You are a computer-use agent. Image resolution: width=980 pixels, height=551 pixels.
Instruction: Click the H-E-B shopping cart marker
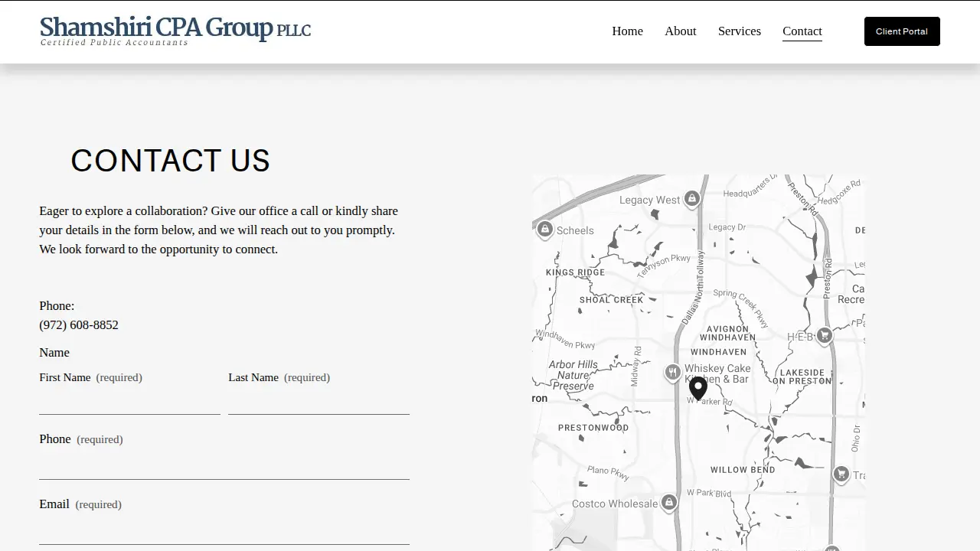824,335
